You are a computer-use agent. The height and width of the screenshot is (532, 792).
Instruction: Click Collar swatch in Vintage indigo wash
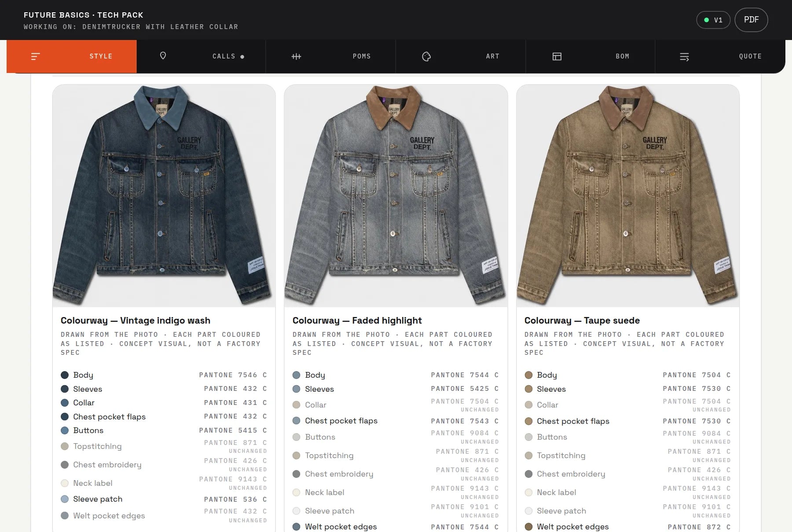point(65,403)
